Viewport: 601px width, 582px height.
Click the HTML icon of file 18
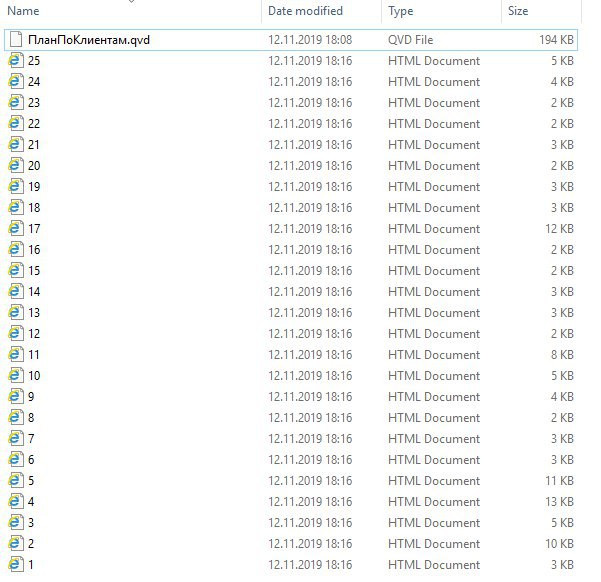(16, 207)
